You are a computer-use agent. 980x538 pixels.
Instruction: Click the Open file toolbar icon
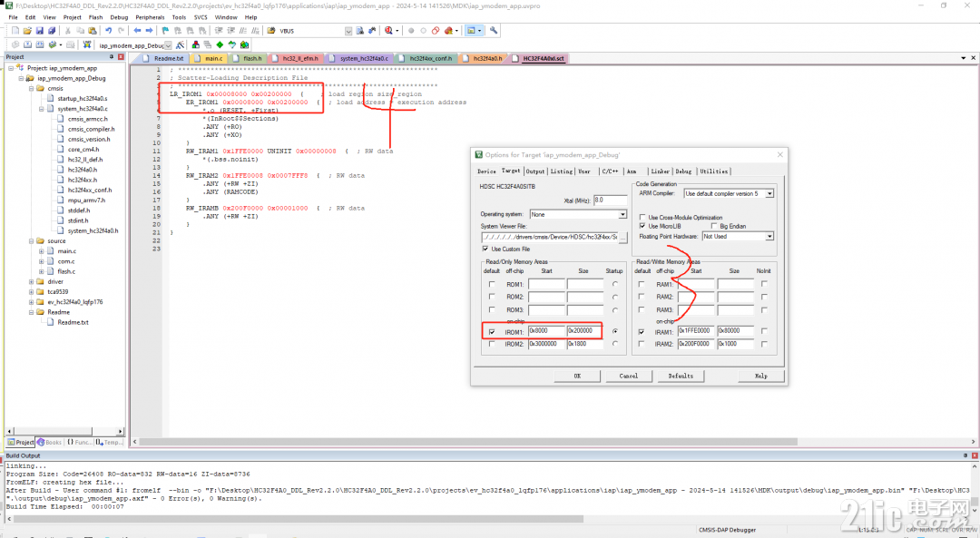click(27, 31)
